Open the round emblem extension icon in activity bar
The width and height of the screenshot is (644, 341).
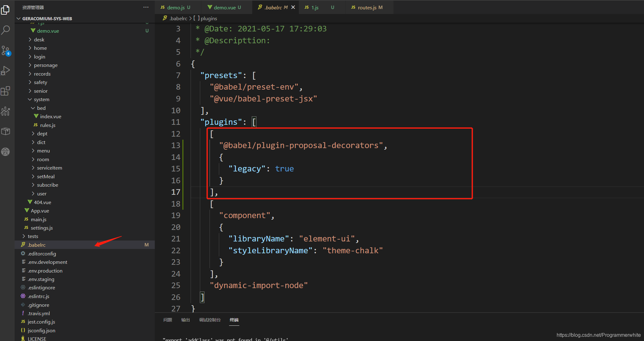click(6, 152)
